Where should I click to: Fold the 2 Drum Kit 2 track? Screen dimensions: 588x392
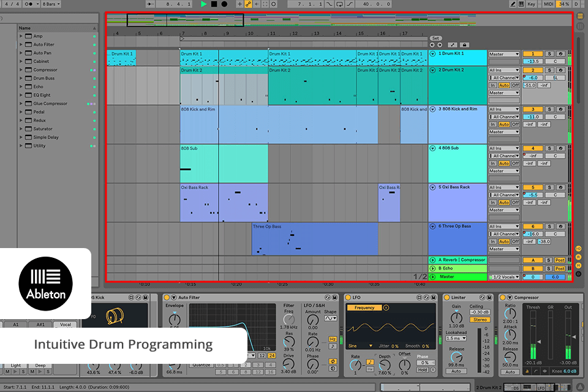click(432, 70)
